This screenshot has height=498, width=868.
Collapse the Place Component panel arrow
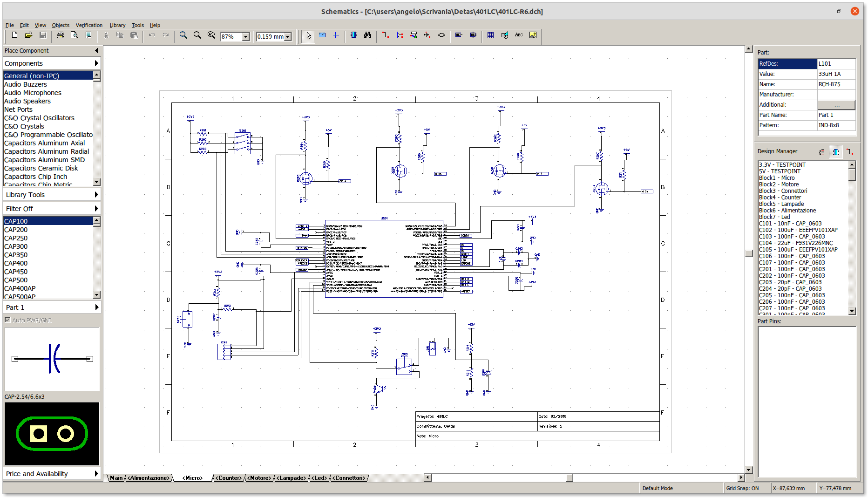coord(97,50)
